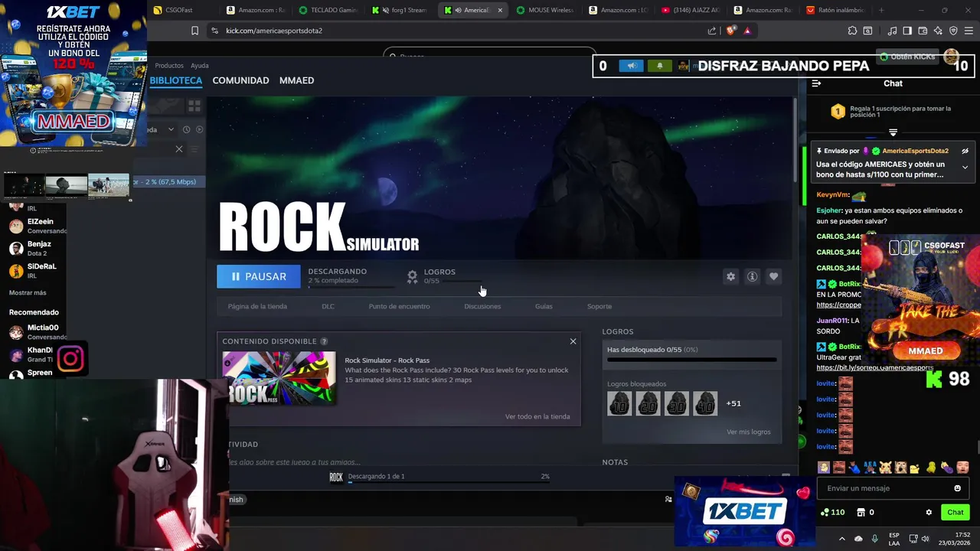
Task: Click the Obtén KICKs button
Action: click(907, 57)
